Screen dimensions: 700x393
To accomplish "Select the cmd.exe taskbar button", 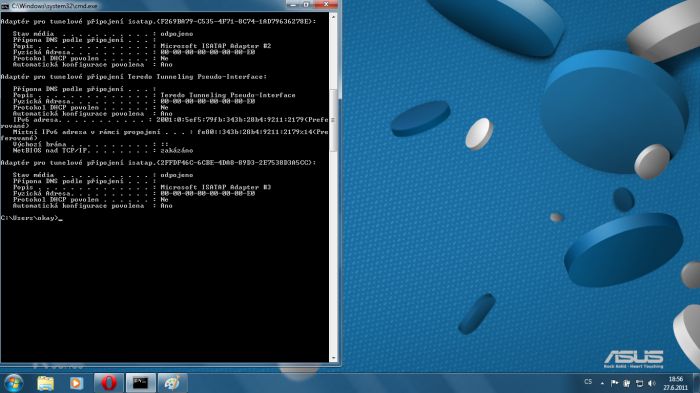I will tap(141, 383).
